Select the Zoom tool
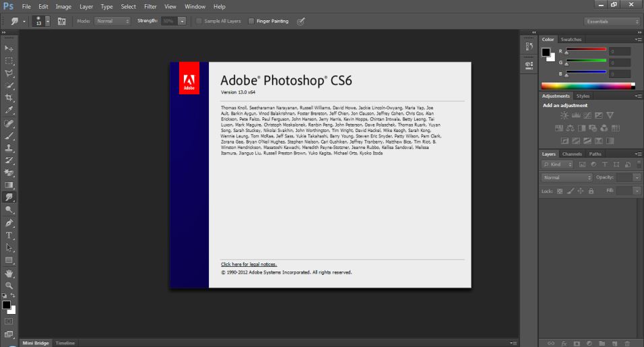This screenshot has height=347, width=644. point(9,286)
